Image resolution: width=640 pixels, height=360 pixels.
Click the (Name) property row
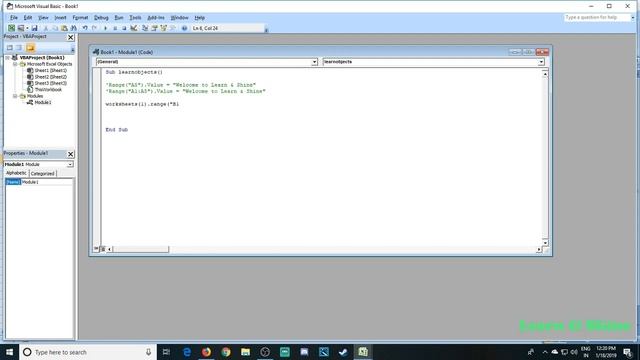point(39,182)
